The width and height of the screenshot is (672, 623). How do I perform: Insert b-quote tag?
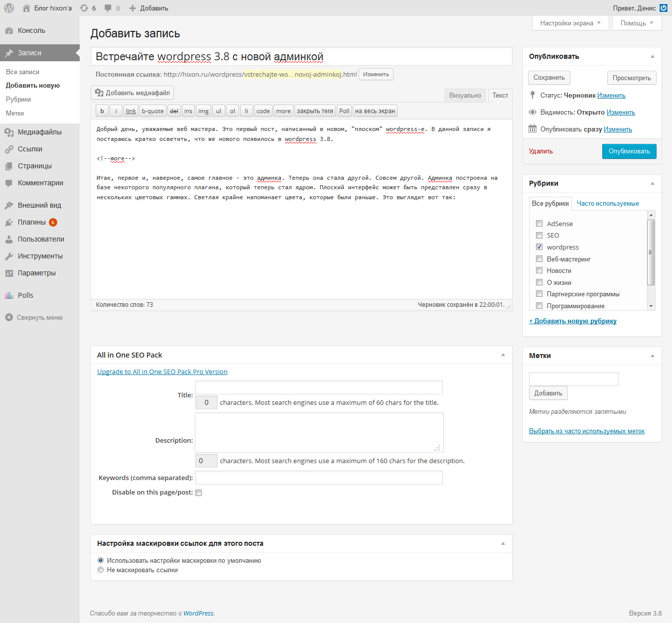[x=153, y=111]
